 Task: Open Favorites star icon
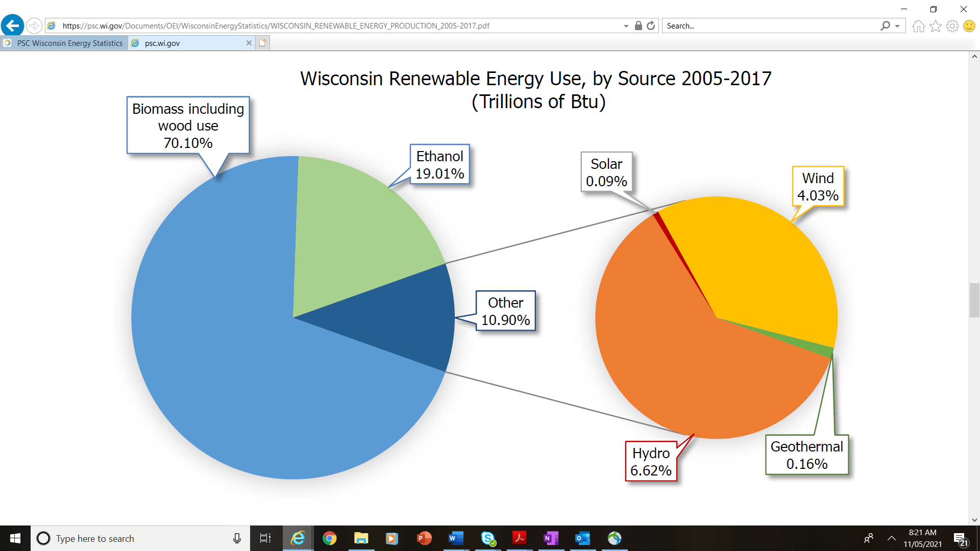[935, 26]
